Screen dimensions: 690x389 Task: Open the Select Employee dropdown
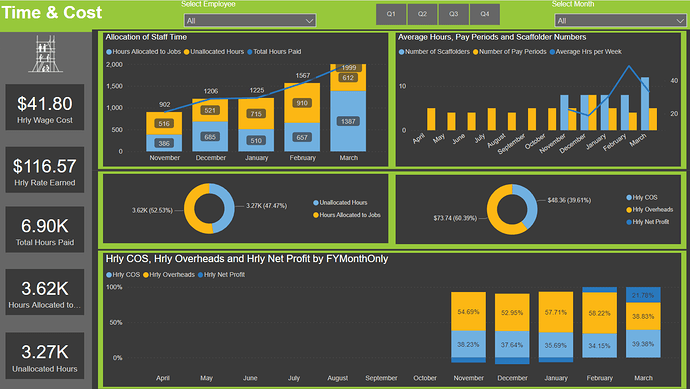pos(250,20)
